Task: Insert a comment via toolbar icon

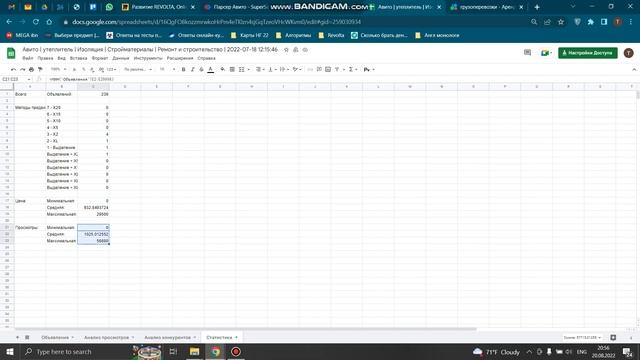Action: (319, 69)
